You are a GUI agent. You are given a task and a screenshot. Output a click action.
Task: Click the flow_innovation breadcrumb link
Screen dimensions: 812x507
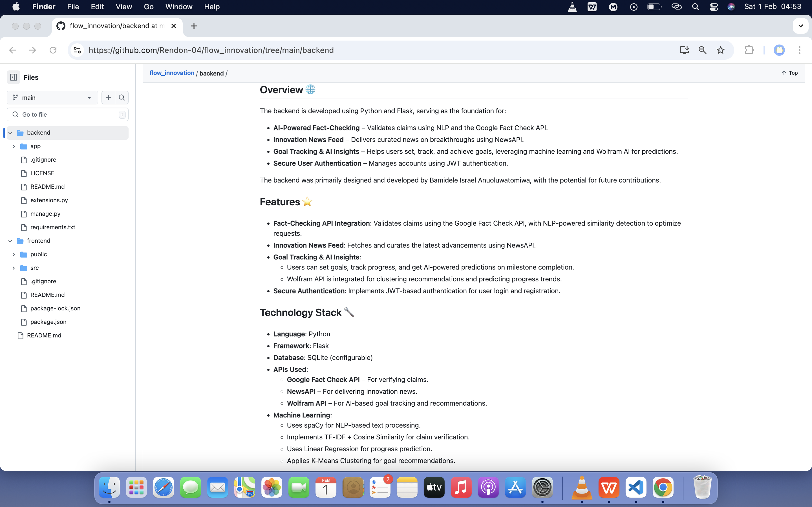click(172, 73)
